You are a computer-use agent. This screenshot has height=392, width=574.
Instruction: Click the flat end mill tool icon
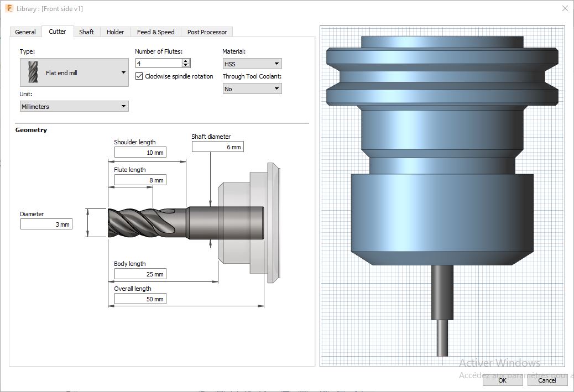point(33,72)
